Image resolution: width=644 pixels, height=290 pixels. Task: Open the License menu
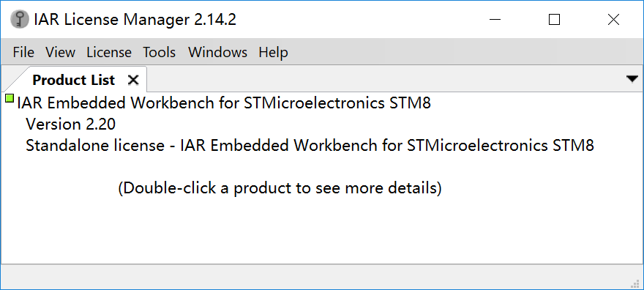point(109,52)
